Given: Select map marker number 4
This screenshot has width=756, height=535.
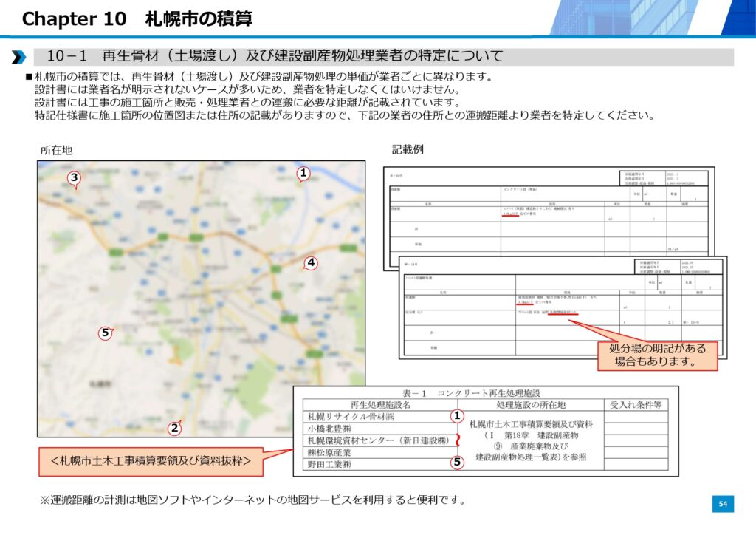Looking at the screenshot, I should [x=311, y=263].
